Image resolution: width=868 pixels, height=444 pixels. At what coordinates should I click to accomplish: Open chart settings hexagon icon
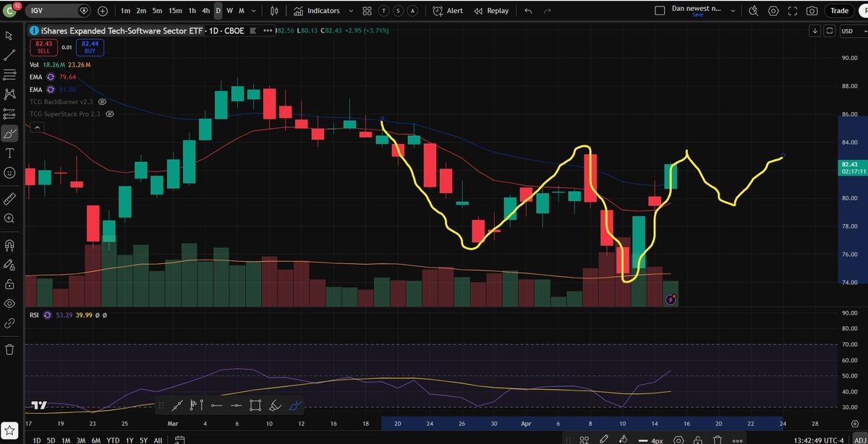pos(774,11)
